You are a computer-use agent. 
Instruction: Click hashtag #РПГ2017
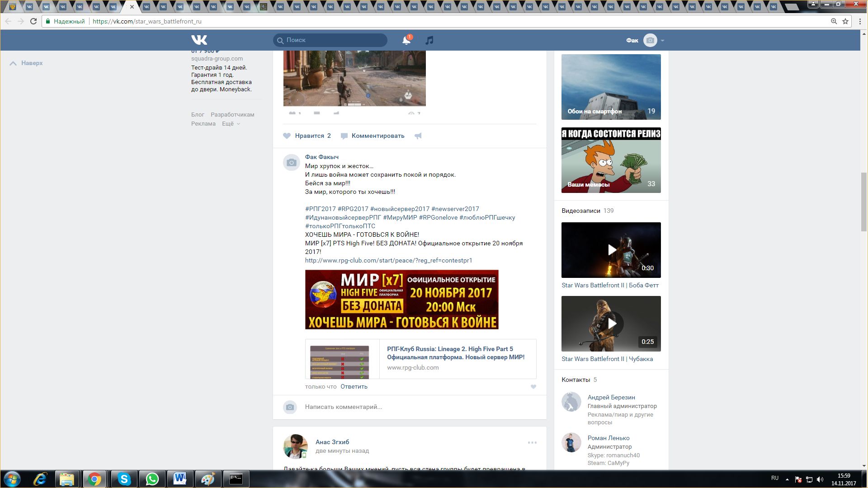(x=321, y=209)
